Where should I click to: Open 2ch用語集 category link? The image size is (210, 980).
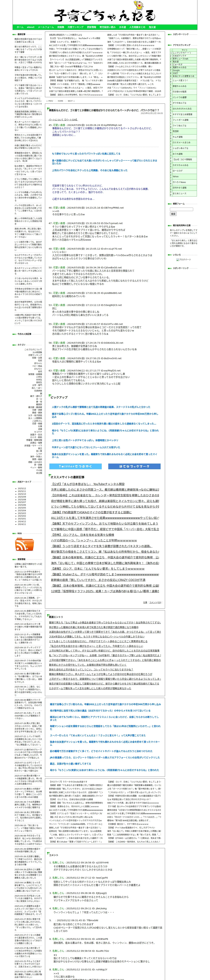pyautogui.click(x=37, y=352)
